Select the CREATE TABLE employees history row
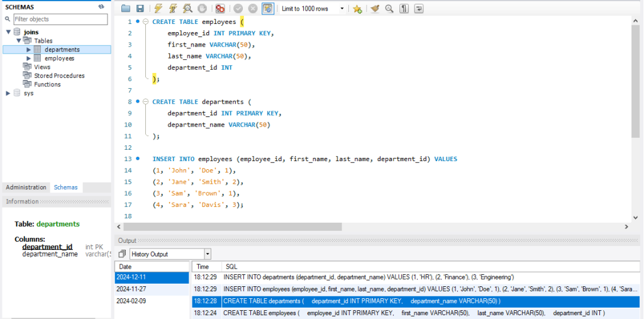 point(416,313)
